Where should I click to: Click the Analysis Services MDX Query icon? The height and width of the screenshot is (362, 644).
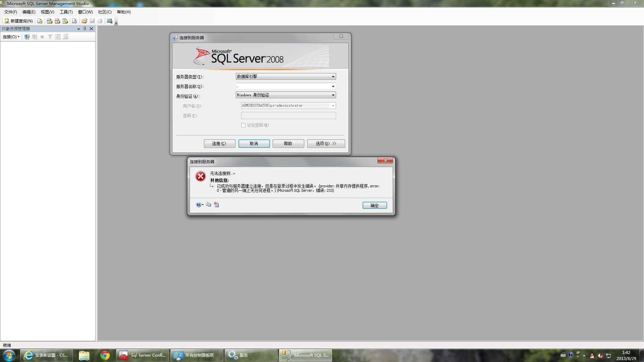pos(49,21)
